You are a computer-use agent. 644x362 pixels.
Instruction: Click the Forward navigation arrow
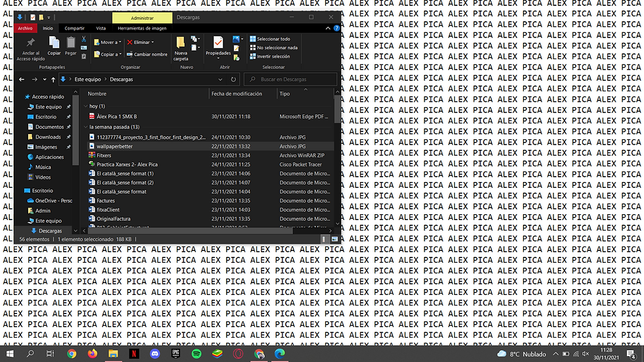[34, 79]
